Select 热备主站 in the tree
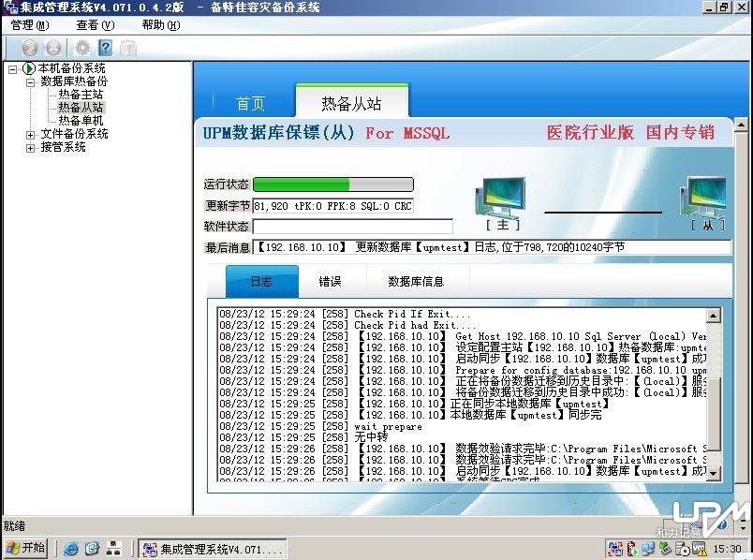Viewport: 753px width, 560px height. (81, 95)
